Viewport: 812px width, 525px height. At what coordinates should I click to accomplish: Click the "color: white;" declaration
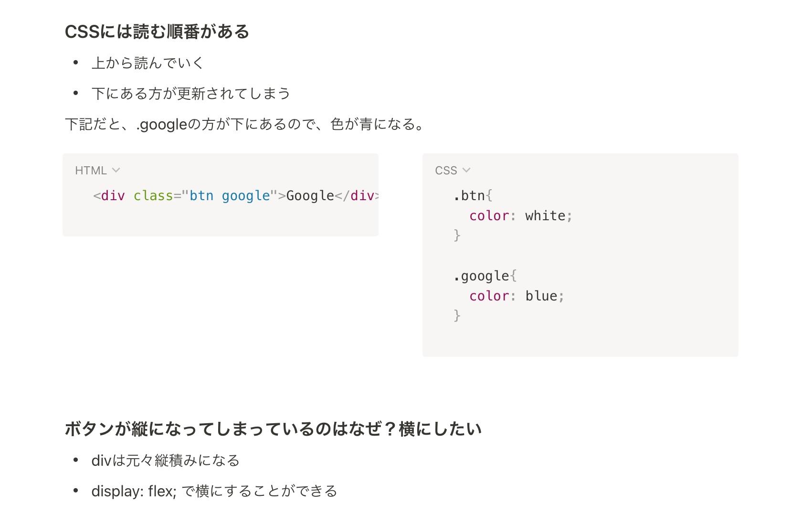(520, 216)
